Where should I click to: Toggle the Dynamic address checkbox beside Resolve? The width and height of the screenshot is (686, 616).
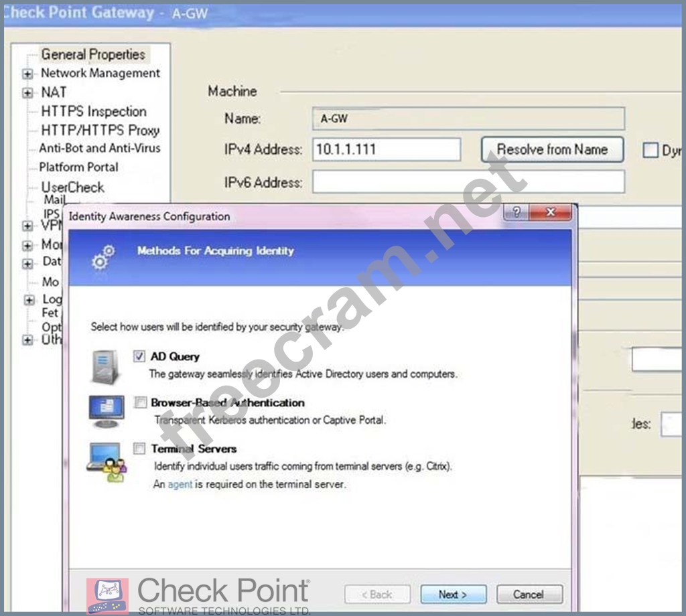pyautogui.click(x=650, y=150)
